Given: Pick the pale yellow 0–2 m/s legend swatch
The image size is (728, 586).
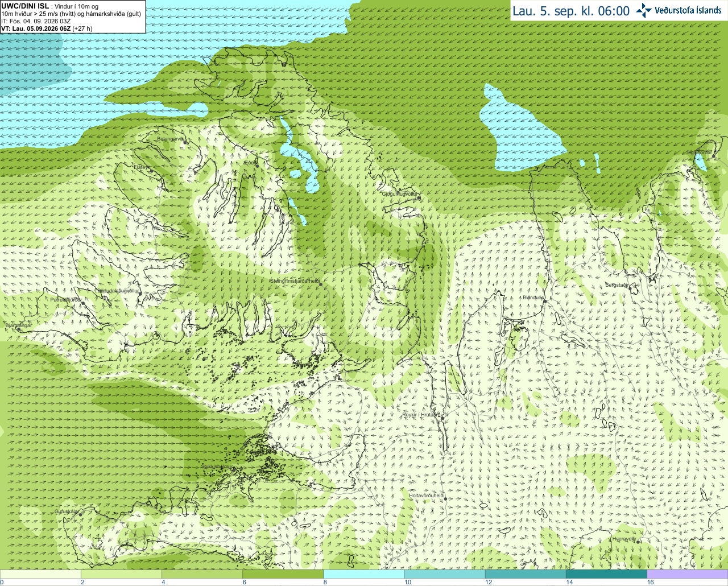Looking at the screenshot, I should [40, 574].
